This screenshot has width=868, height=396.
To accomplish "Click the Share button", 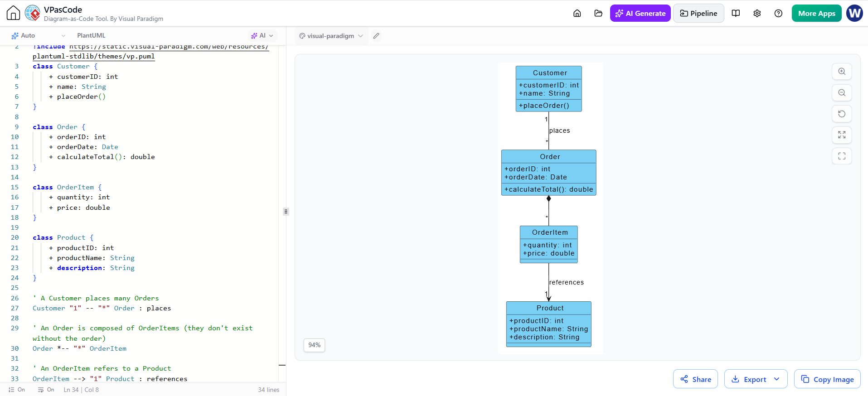I will pyautogui.click(x=695, y=379).
